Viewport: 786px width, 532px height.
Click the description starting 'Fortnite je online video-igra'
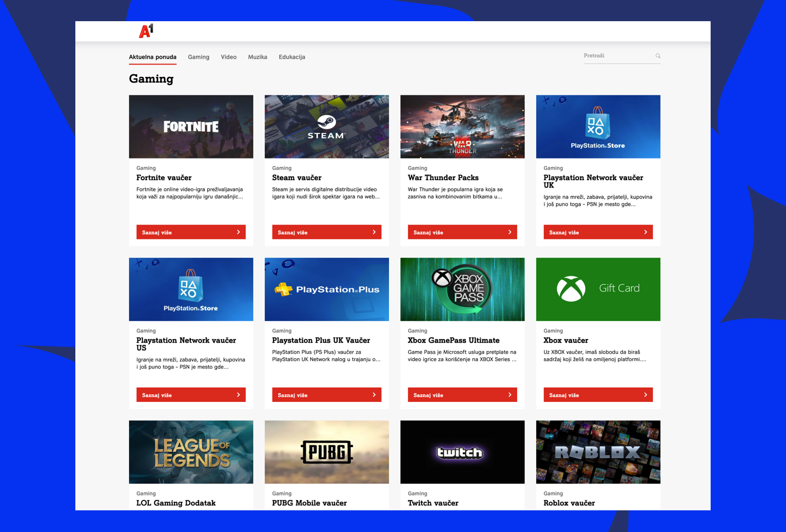pos(190,193)
